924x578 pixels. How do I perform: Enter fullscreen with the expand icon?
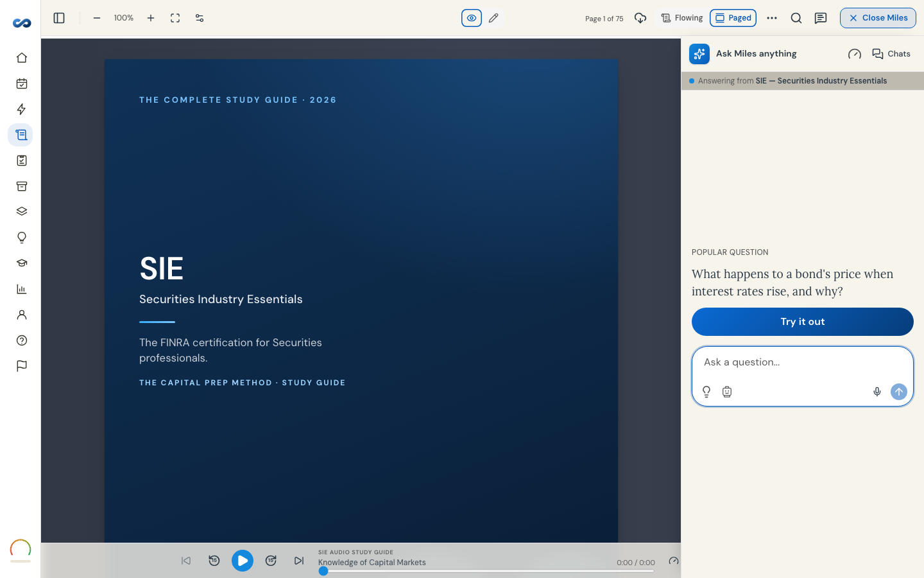click(x=175, y=18)
